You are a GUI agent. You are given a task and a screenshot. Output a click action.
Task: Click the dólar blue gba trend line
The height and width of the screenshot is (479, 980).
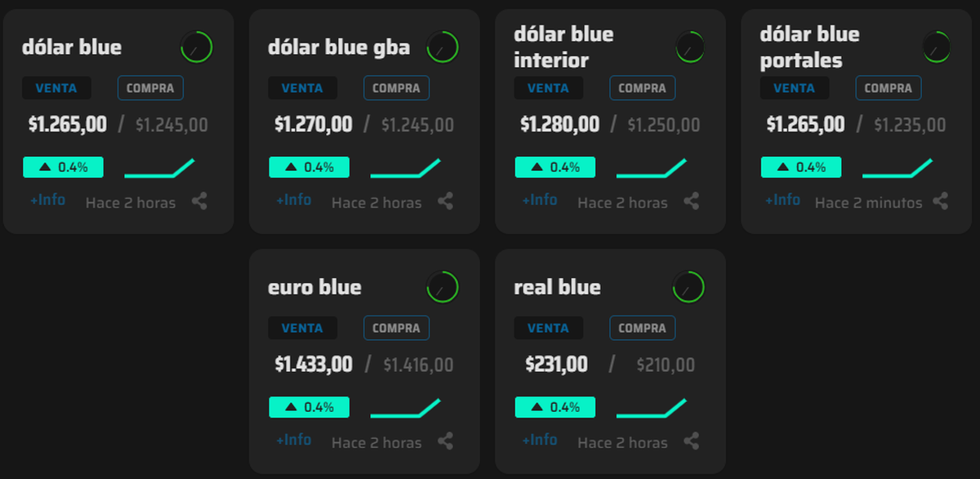[x=405, y=168]
